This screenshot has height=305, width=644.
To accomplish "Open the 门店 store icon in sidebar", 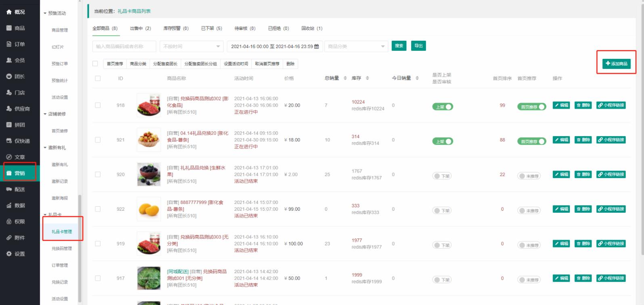I will point(9,93).
